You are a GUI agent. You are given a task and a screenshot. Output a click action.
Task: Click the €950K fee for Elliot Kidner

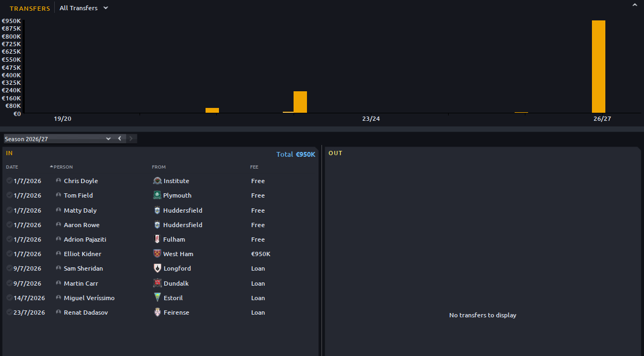[x=261, y=254]
